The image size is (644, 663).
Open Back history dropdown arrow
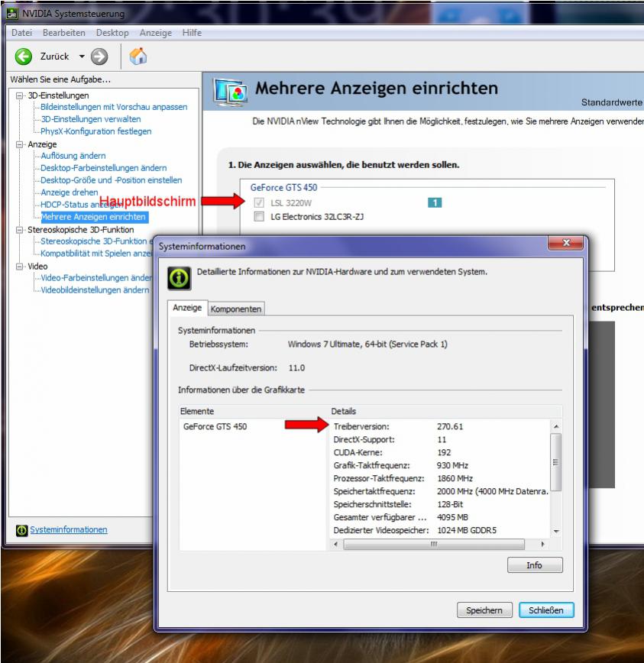click(x=82, y=57)
